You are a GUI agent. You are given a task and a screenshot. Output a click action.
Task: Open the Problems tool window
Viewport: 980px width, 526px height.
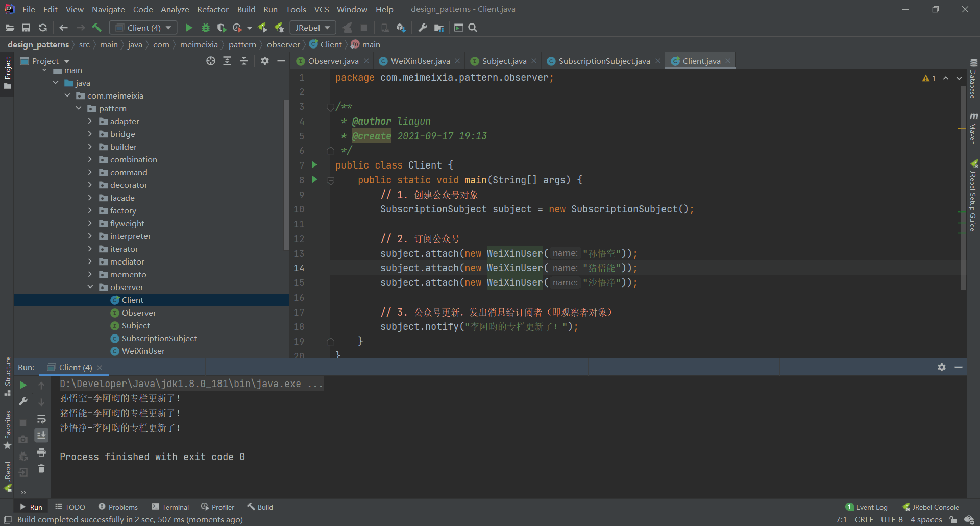[x=118, y=507]
